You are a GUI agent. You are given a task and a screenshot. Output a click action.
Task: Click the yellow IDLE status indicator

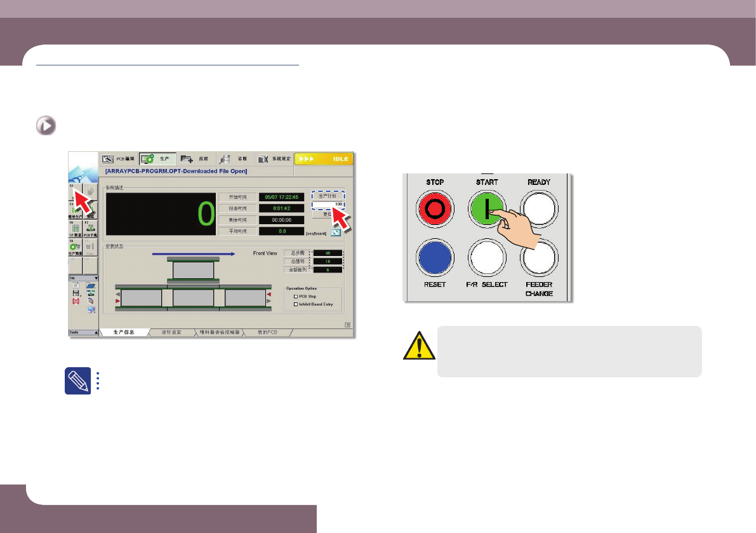[324, 159]
